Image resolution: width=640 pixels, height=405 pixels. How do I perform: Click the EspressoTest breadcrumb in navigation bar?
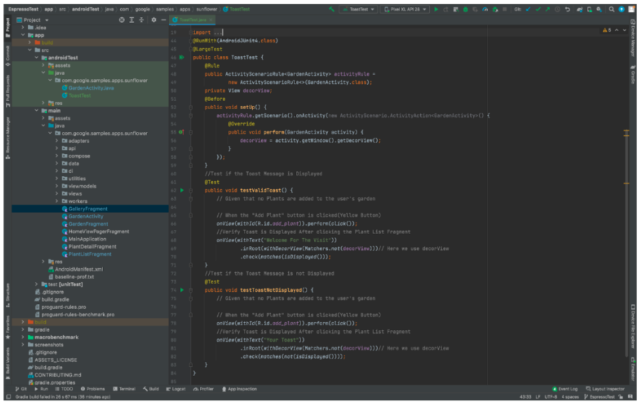tap(23, 9)
